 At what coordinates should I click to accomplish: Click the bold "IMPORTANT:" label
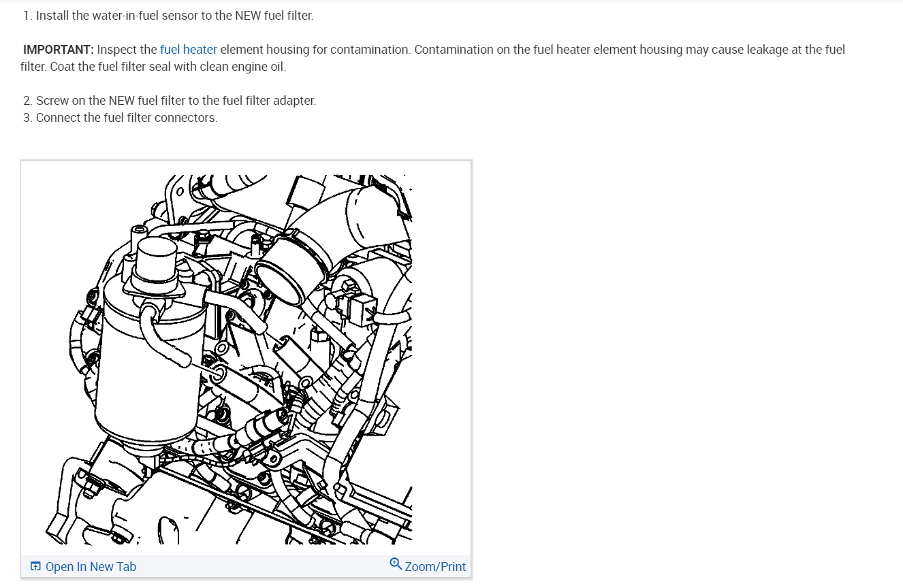pyautogui.click(x=59, y=50)
